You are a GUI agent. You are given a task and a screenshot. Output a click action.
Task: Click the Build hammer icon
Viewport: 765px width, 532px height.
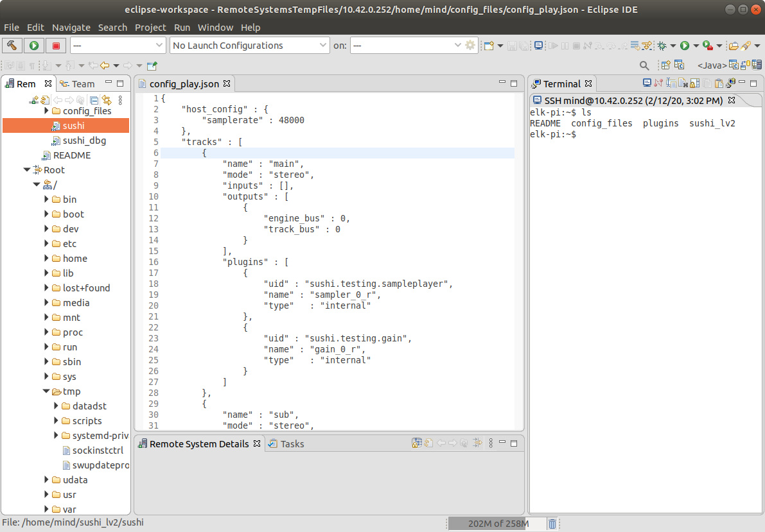12,46
